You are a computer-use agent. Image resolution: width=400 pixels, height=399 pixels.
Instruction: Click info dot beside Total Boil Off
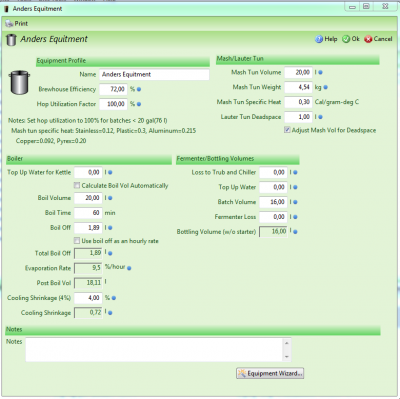pos(110,253)
